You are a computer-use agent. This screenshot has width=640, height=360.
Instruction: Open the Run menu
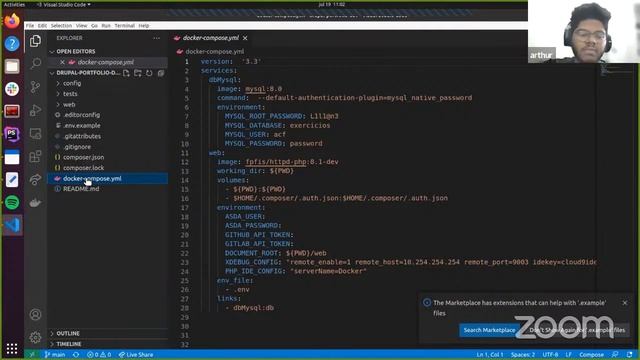(x=106, y=26)
